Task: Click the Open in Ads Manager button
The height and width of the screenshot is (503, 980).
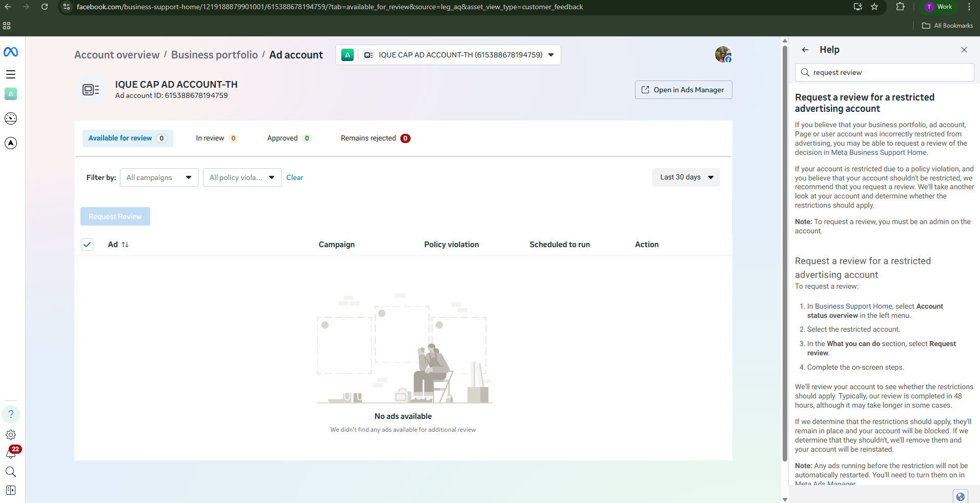Action: [683, 90]
